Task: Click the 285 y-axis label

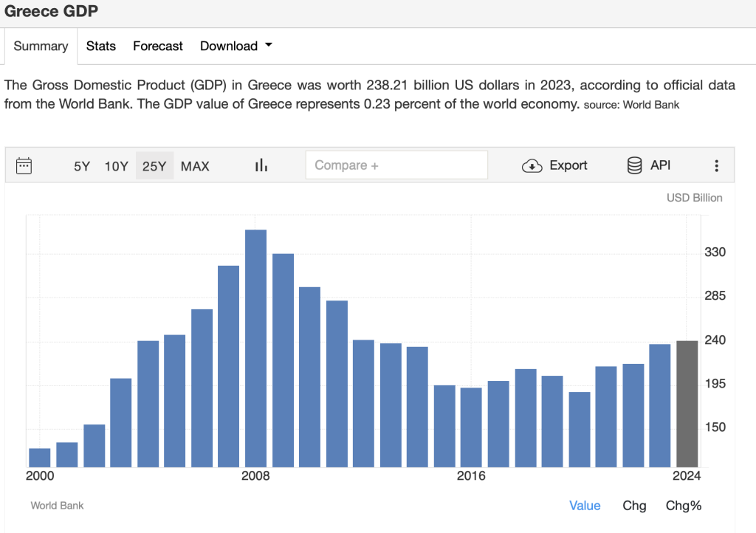Action: point(715,295)
